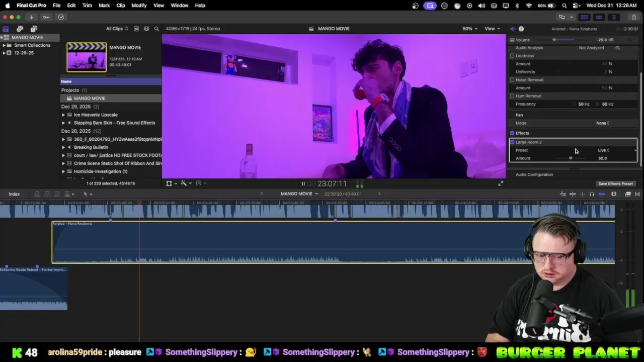Viewport: 644px width, 362px height.
Task: Select the Aviated - Nana Kwabena audio clip
Action: coord(333,242)
